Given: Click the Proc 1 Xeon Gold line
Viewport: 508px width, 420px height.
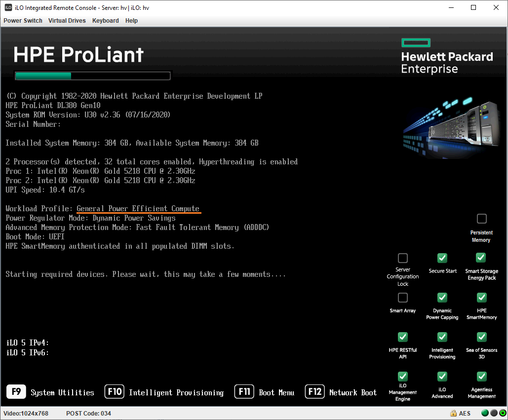Looking at the screenshot, I should (100, 171).
